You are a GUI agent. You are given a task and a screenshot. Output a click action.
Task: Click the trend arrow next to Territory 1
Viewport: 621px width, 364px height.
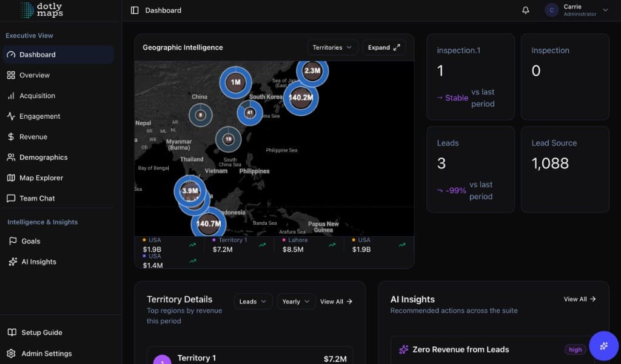262,245
